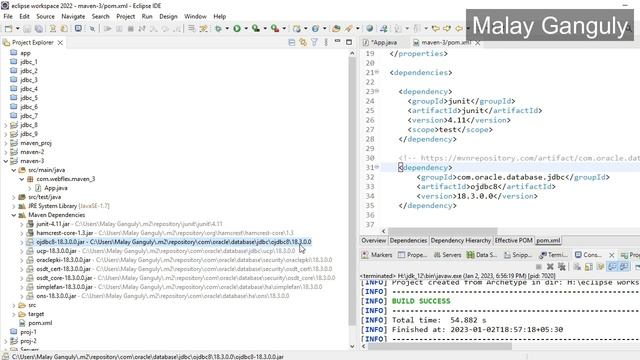Open the Run button dropdown arrow
This screenshot has width=640, height=360.
coord(245,29)
